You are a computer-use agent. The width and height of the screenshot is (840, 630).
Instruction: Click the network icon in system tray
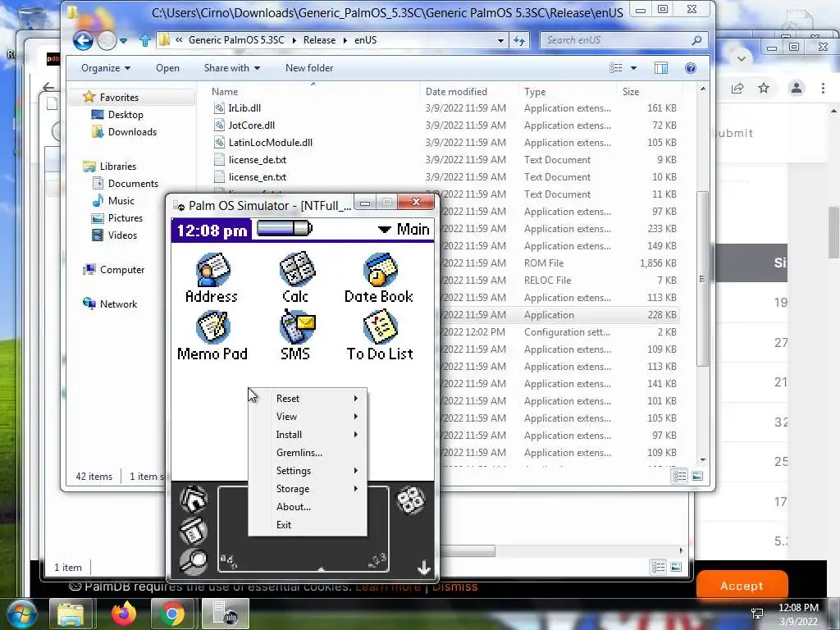point(757,614)
